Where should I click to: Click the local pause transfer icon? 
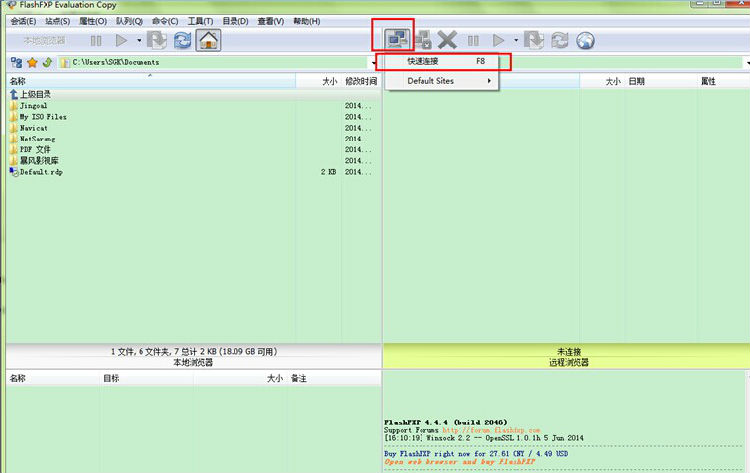[96, 41]
